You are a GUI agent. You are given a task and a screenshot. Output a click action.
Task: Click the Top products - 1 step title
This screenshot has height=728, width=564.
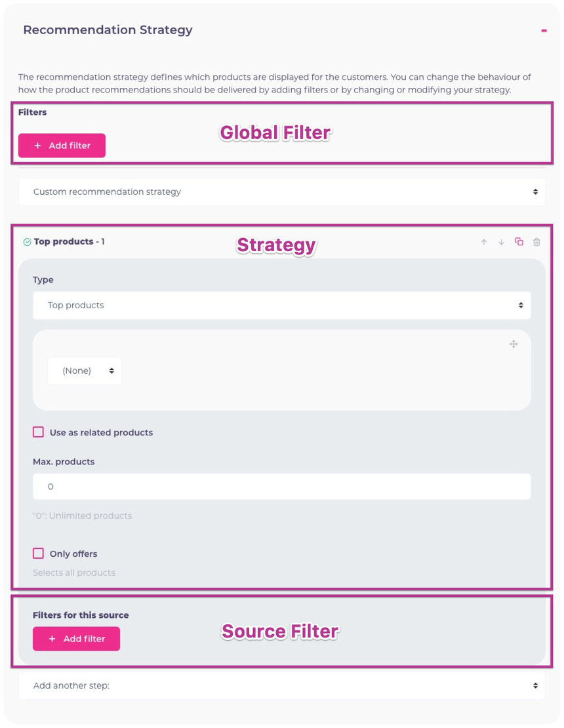pyautogui.click(x=70, y=242)
